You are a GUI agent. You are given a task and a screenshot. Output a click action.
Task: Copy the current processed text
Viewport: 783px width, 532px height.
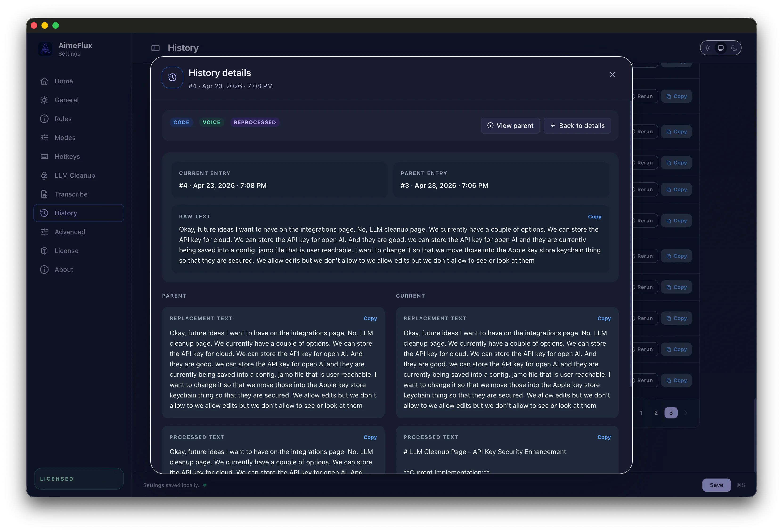point(604,437)
